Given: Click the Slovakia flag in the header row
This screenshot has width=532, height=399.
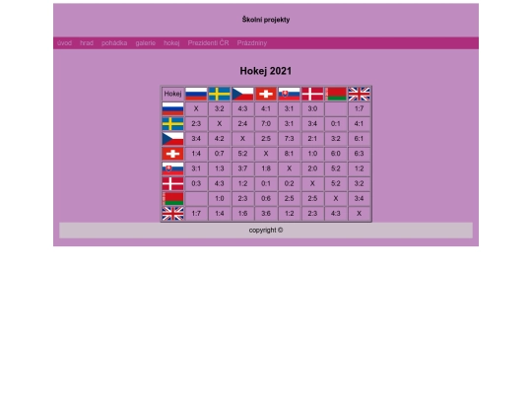Looking at the screenshot, I should click(x=289, y=94).
